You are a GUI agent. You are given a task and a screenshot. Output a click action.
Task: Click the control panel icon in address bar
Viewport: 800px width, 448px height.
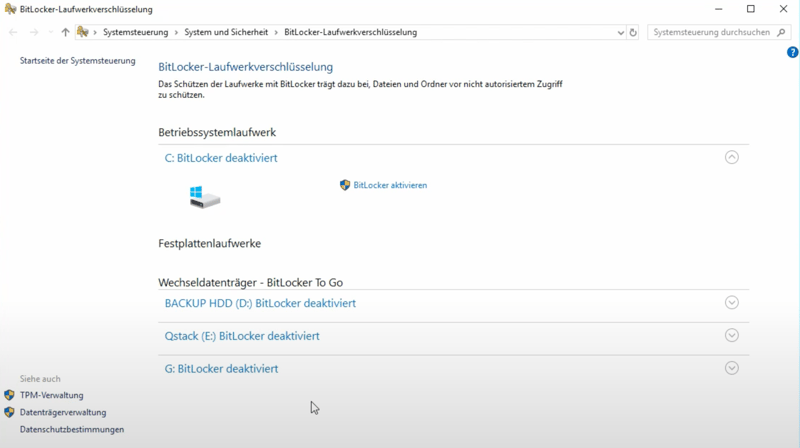point(83,32)
